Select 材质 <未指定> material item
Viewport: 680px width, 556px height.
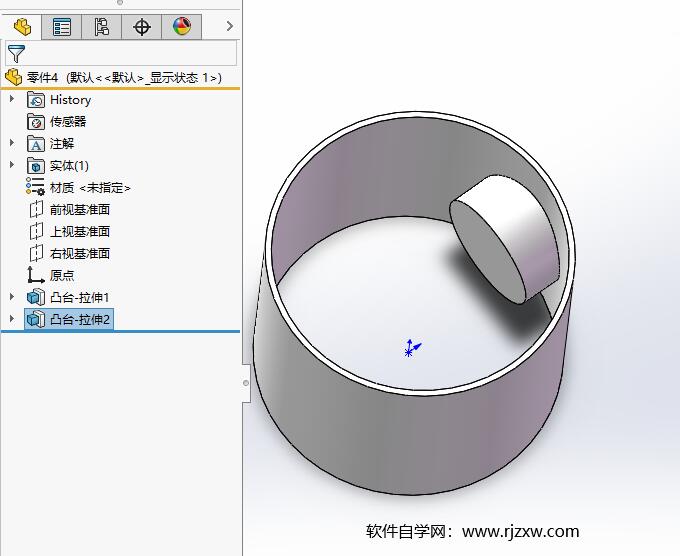[x=90, y=188]
